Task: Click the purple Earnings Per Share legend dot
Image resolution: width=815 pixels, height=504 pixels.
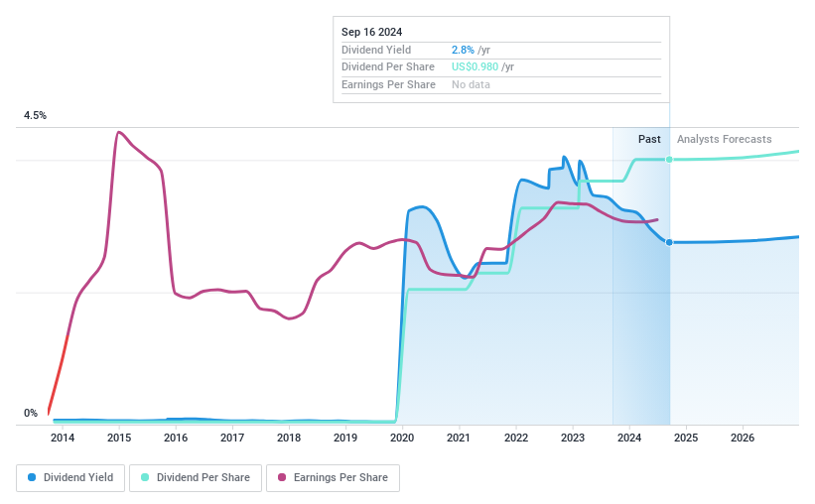Action: [282, 477]
